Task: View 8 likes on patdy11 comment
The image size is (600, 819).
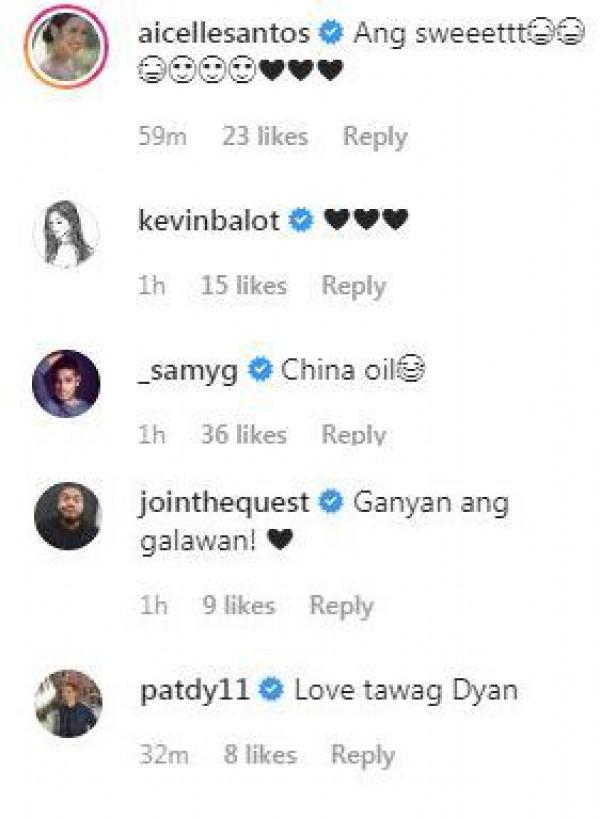Action: point(261,755)
